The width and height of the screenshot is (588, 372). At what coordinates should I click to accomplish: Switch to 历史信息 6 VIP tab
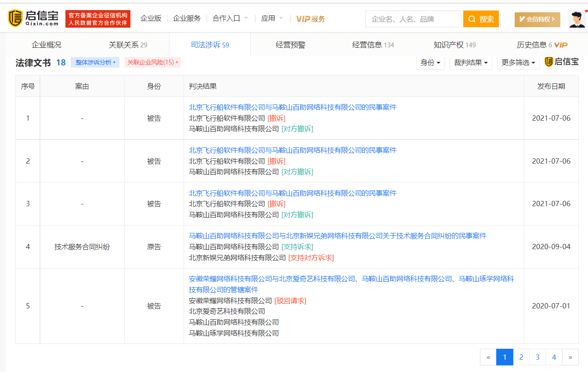tap(542, 45)
